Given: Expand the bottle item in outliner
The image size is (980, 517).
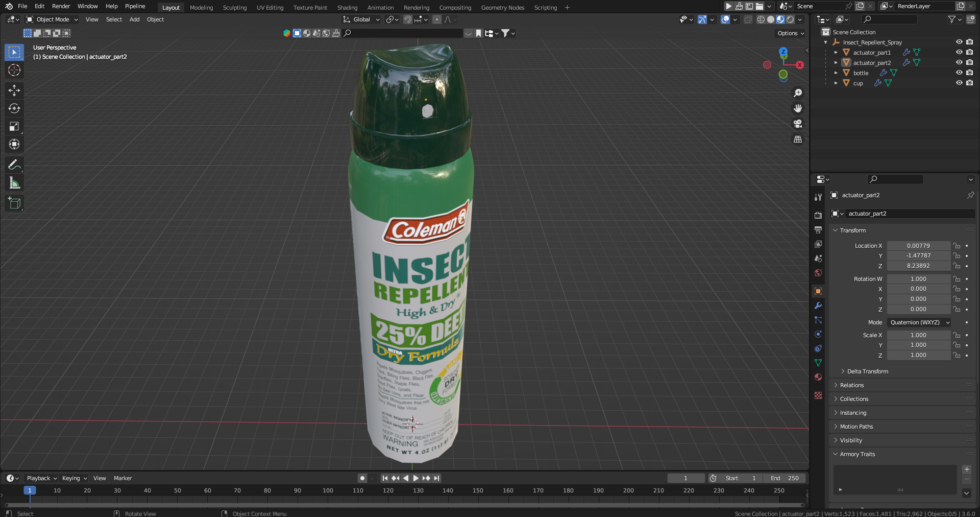Looking at the screenshot, I should 836,73.
